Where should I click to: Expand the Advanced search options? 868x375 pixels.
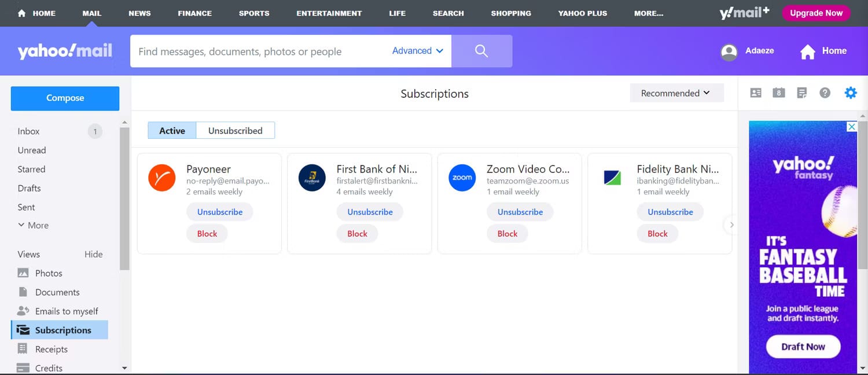417,51
